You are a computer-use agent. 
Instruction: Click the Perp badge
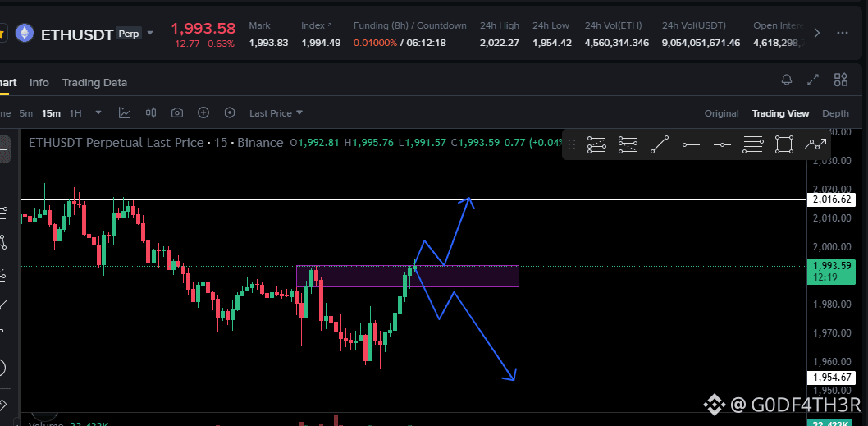point(129,34)
